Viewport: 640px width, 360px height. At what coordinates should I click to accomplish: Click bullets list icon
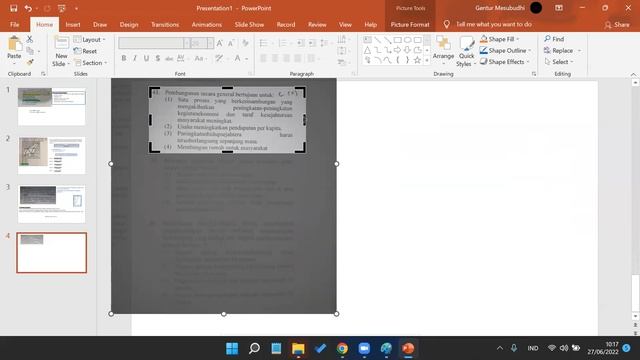[264, 43]
